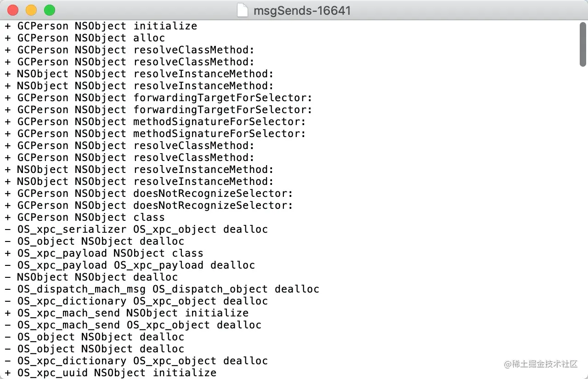Viewport: 588px width, 379px height.
Task: Click the msgSends-16641 window title text
Action: [x=302, y=10]
